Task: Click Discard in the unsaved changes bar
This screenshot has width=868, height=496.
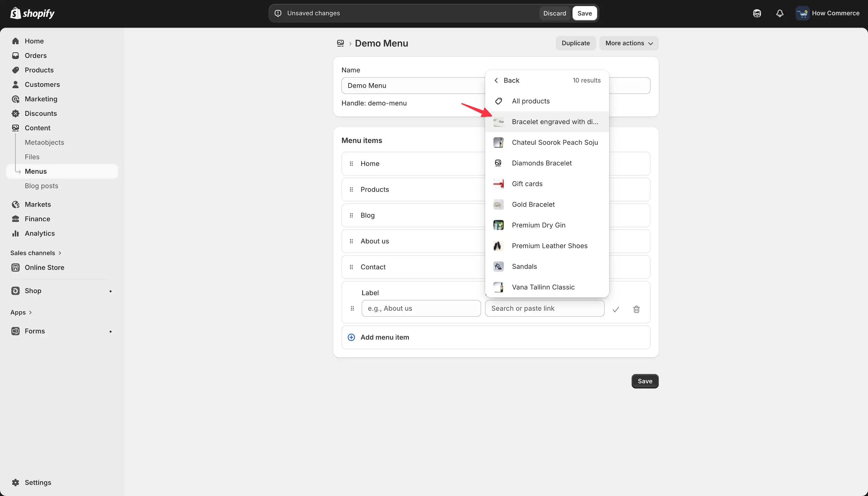Action: click(554, 13)
